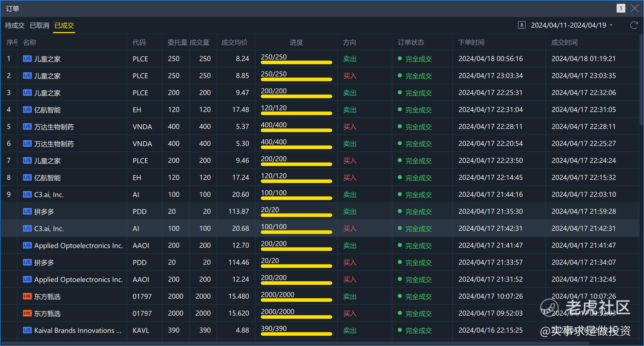Click the US badge on row 9 C3.ai

tap(27, 194)
